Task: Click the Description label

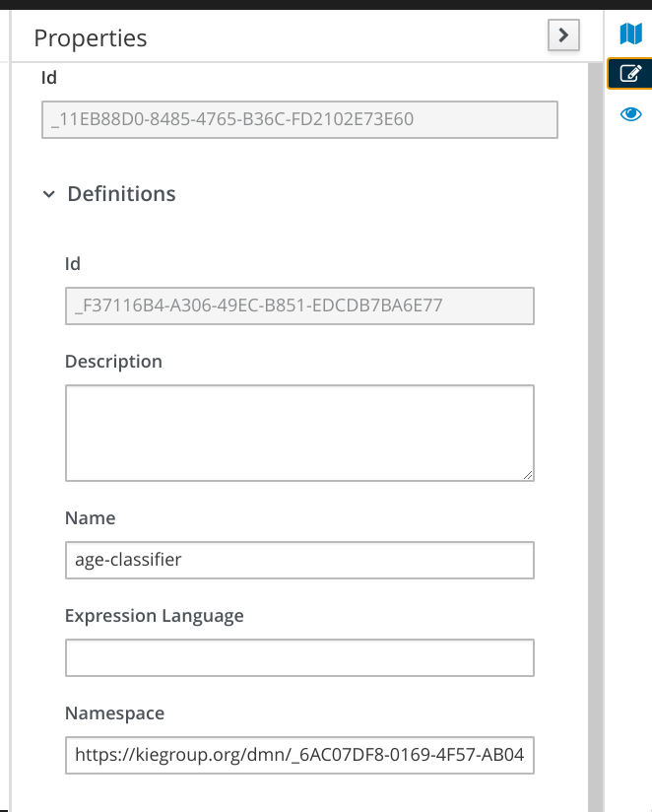Action: click(x=113, y=362)
